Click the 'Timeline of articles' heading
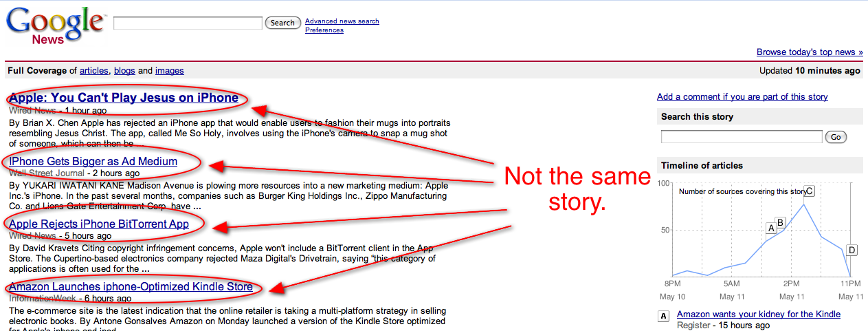868x331 pixels. click(702, 166)
